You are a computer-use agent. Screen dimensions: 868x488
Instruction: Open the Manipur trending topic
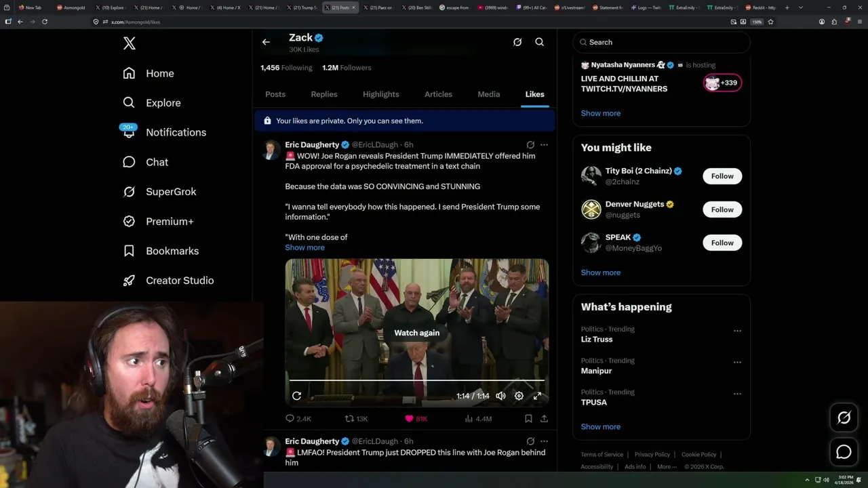[596, 371]
